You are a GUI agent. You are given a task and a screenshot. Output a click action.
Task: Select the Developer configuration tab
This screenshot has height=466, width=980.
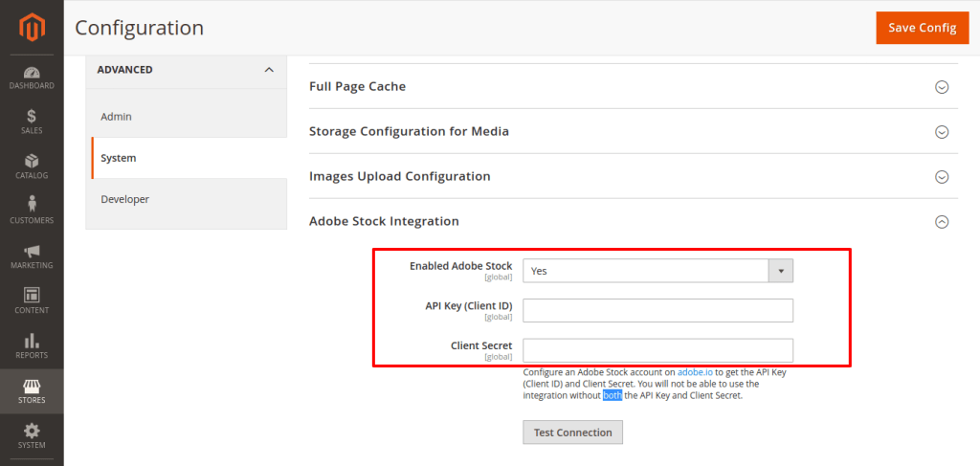pyautogui.click(x=187, y=199)
